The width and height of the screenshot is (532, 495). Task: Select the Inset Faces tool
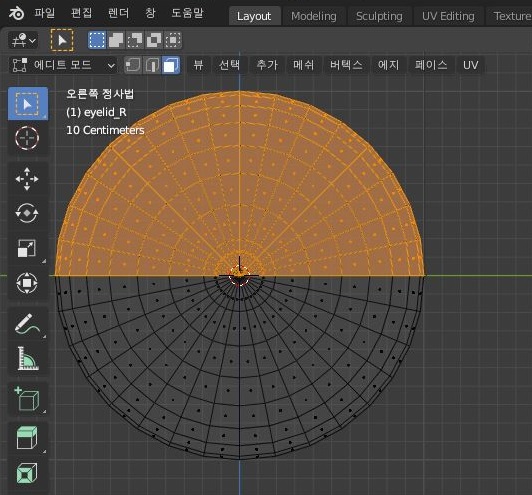27,473
